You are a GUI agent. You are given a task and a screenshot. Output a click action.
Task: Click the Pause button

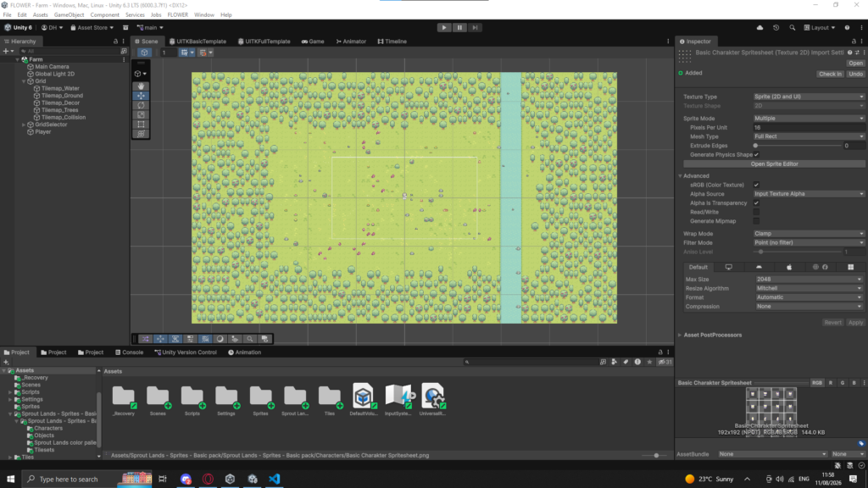tap(459, 28)
